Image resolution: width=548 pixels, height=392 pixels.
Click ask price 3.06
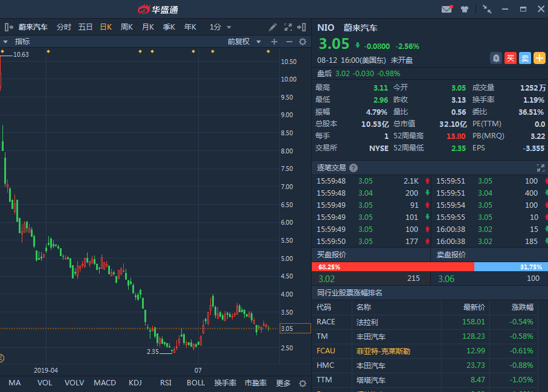pyautogui.click(x=446, y=279)
